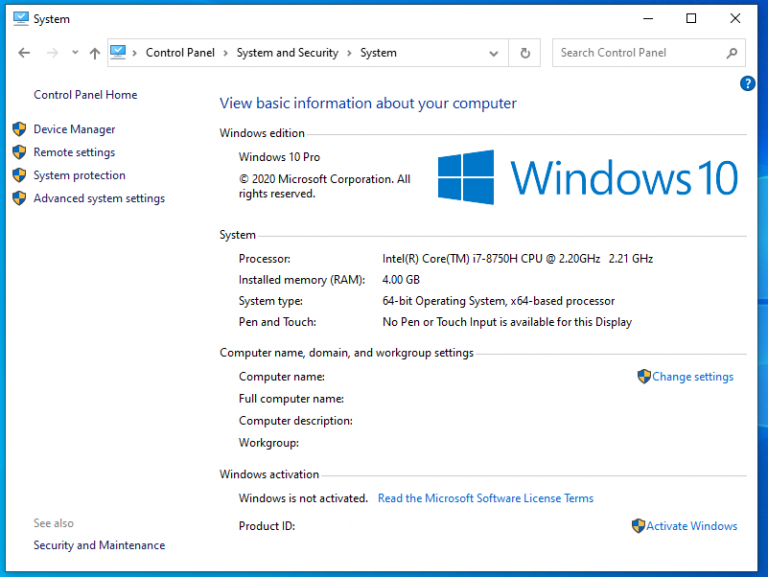The width and height of the screenshot is (768, 577).
Task: Click Change settings link
Action: (693, 377)
